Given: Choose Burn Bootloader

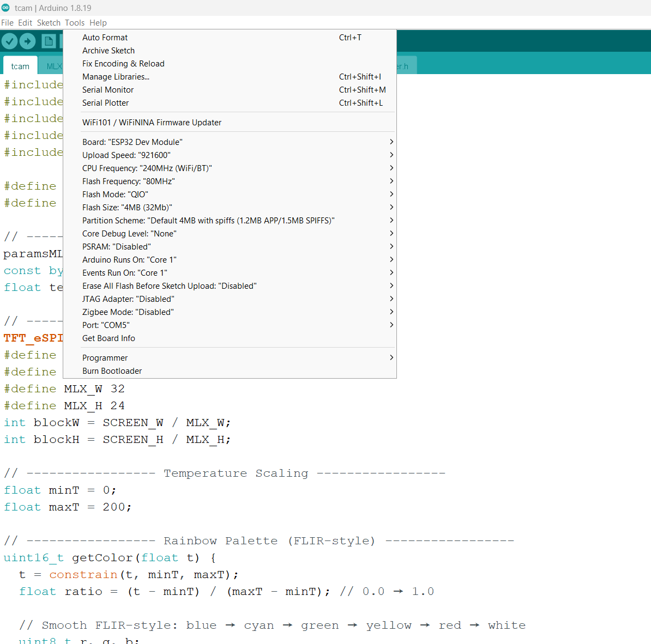Looking at the screenshot, I should pos(230,371).
